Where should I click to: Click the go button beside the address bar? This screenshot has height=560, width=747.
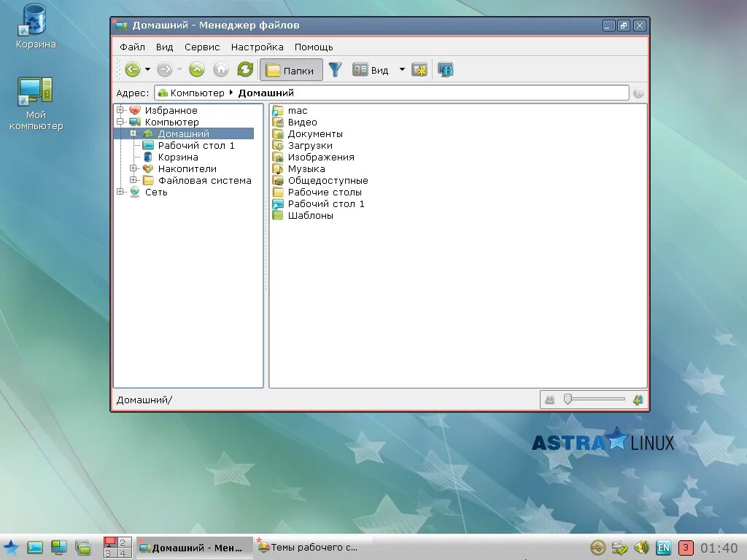pos(638,93)
